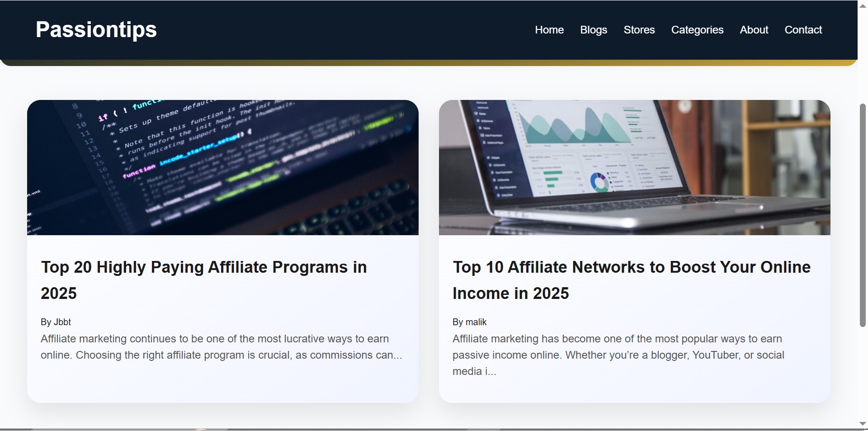Read Top 10 Affiliate Networks article
The image size is (868, 431).
point(632,280)
